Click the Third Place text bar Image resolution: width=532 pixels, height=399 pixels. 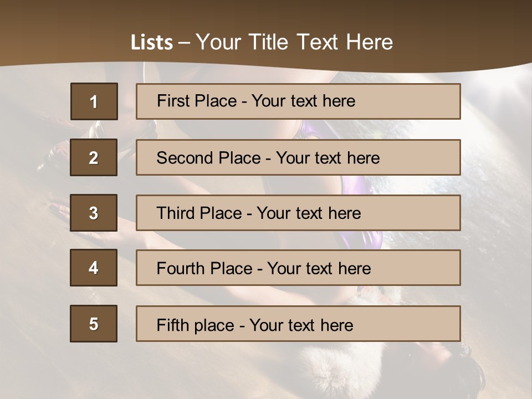[x=298, y=213]
